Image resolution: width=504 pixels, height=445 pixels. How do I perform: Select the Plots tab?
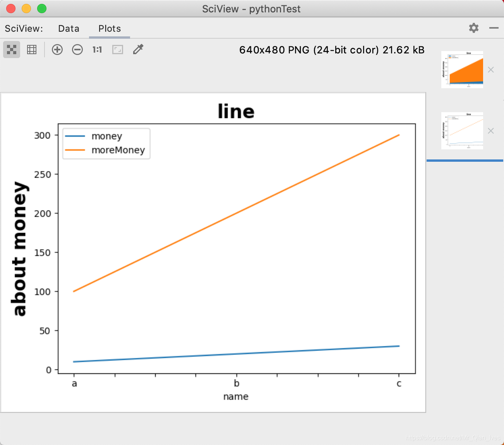(x=110, y=29)
